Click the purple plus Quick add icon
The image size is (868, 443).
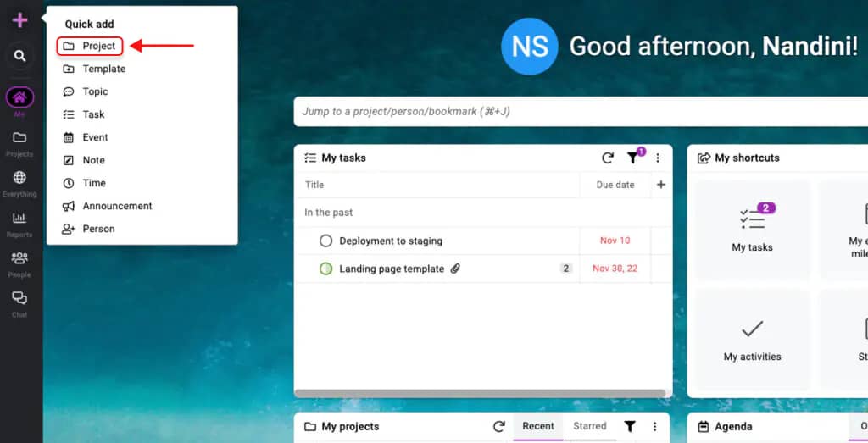click(x=20, y=20)
